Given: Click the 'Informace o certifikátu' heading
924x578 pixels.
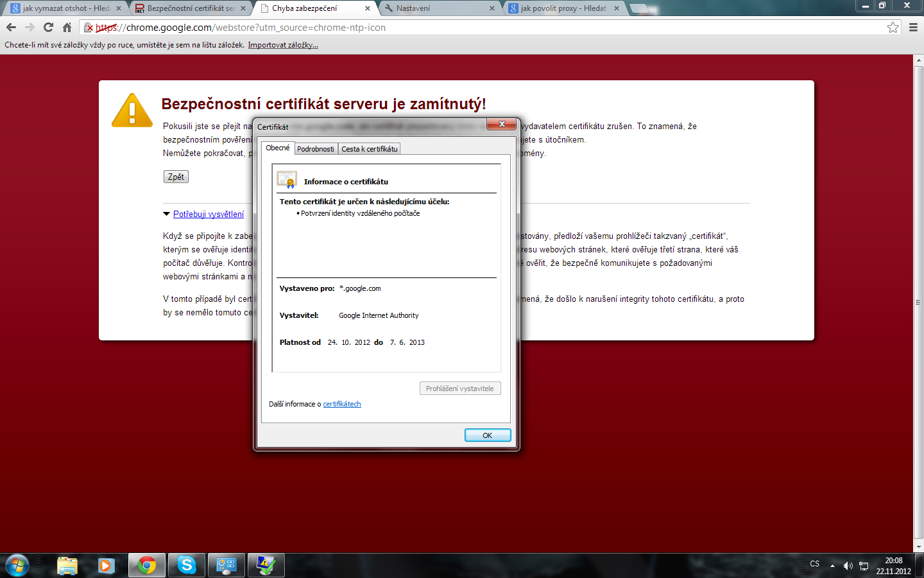Looking at the screenshot, I should [346, 182].
